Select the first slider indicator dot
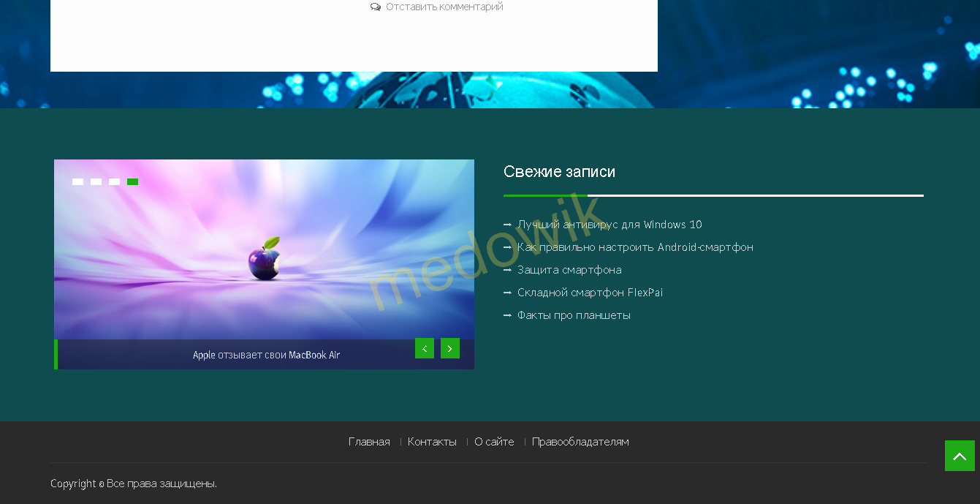Viewport: 980px width, 504px height. pyautogui.click(x=77, y=182)
